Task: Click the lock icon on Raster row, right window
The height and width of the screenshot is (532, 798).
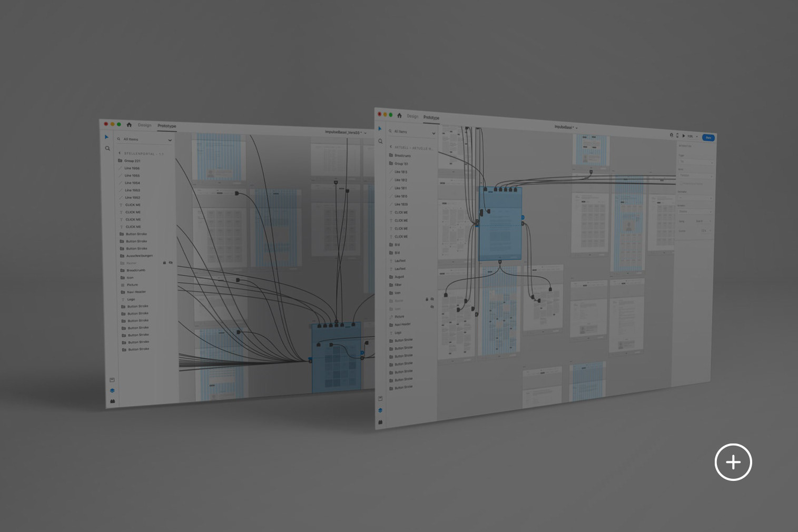Action: point(427,299)
